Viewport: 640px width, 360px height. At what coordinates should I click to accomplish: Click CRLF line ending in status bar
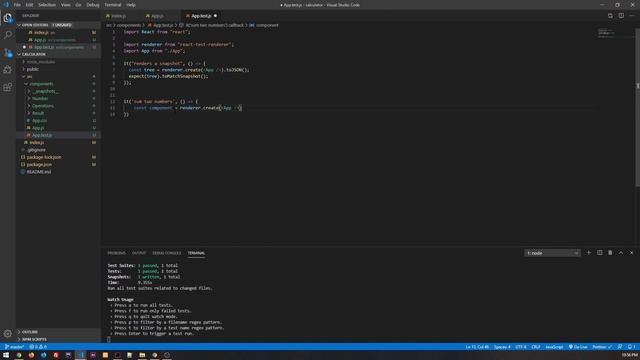[x=536, y=347]
